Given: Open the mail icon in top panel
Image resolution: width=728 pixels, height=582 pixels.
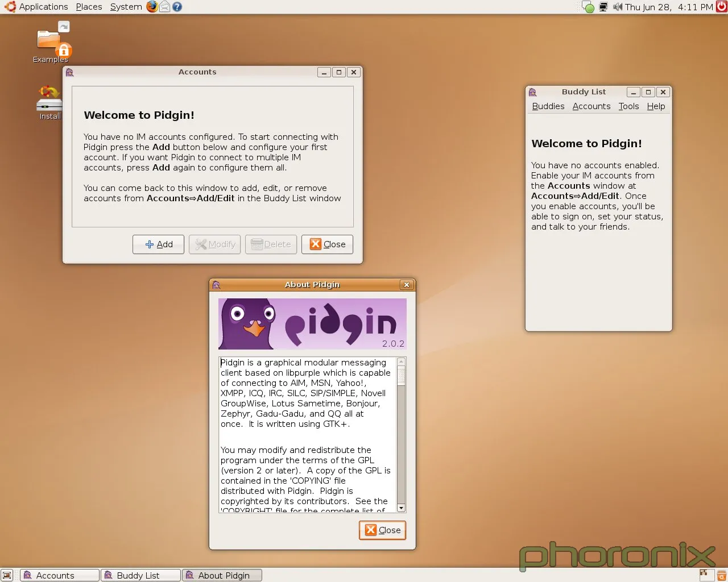Looking at the screenshot, I should 164,7.
